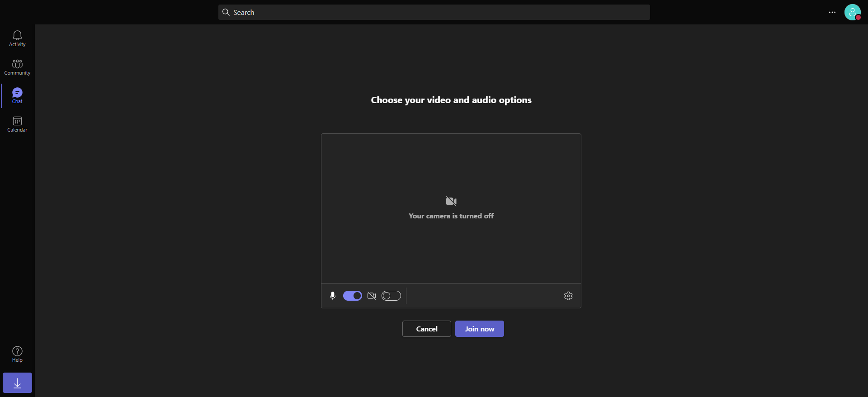
Task: Open device settings gear icon
Action: [568, 296]
